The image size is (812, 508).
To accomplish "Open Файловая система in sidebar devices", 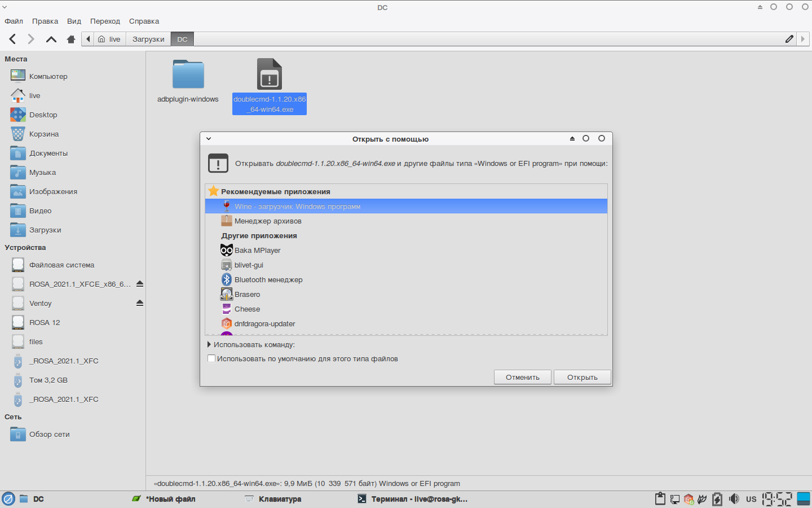I will pyautogui.click(x=61, y=265).
